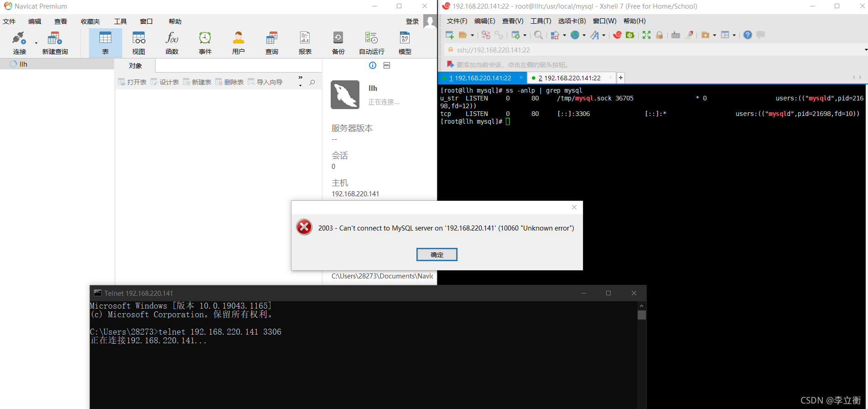Select the 报表 (Report) toolbar icon
This screenshot has height=409, width=868.
coord(305,38)
